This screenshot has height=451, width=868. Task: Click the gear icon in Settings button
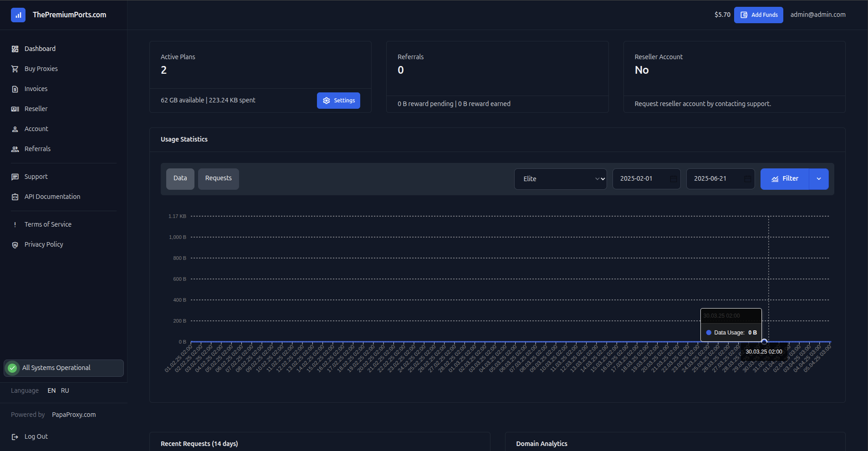click(327, 101)
